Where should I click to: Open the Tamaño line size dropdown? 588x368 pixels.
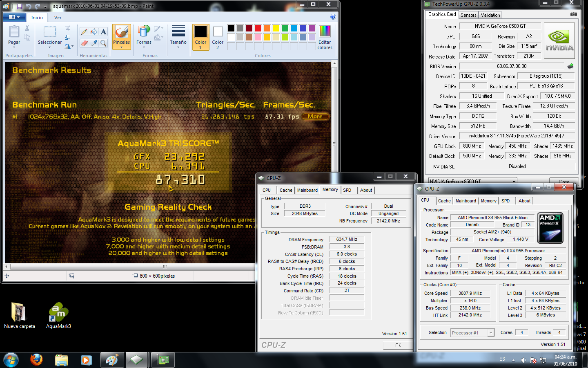click(178, 37)
